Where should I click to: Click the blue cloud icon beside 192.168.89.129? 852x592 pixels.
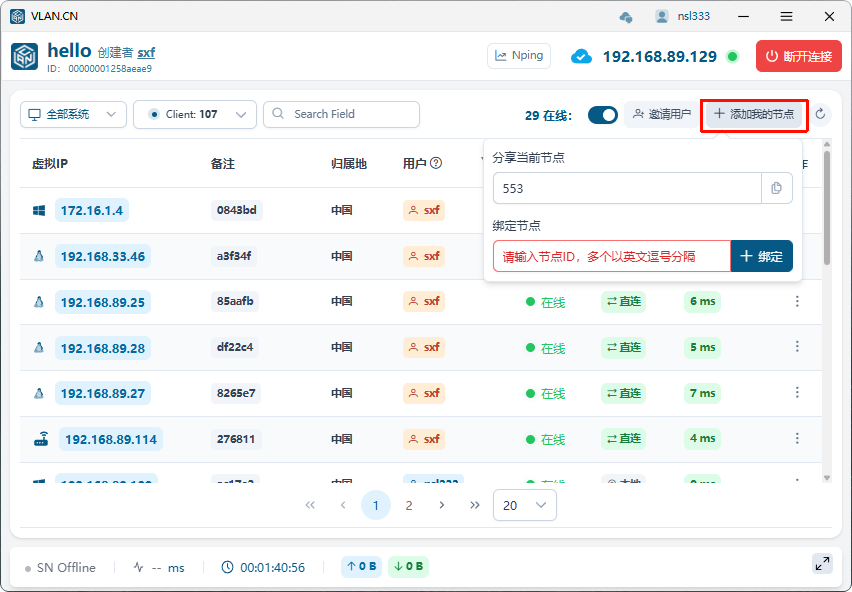[x=581, y=56]
